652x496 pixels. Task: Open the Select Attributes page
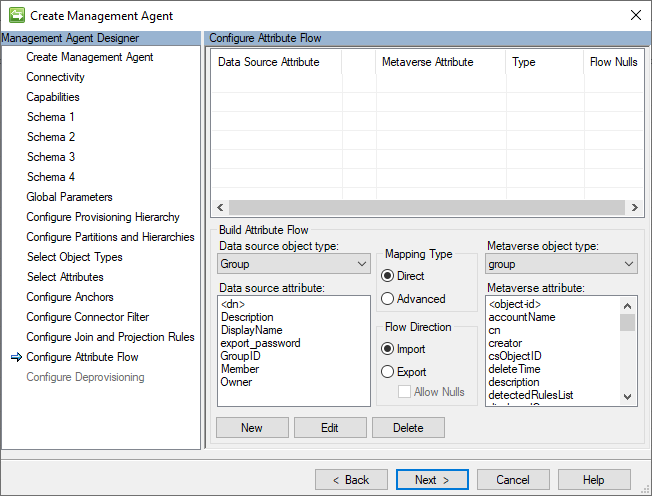point(65,277)
